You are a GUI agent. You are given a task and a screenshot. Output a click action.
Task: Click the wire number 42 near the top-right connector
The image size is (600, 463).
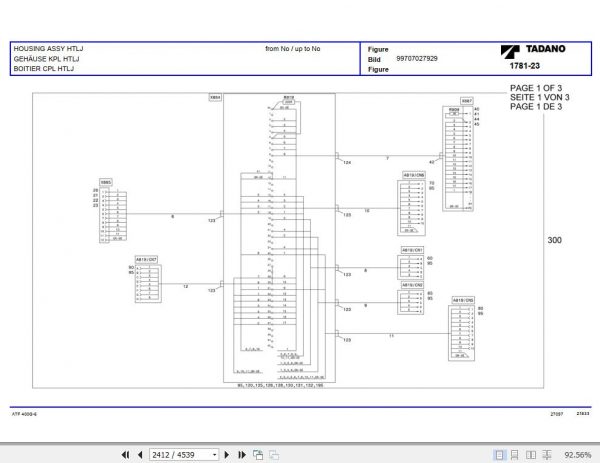click(432, 162)
